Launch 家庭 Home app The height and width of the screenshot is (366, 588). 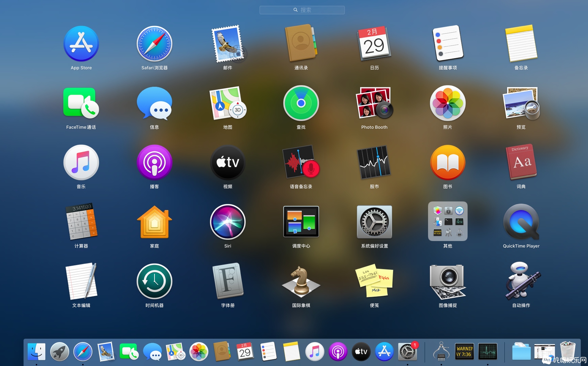tap(155, 222)
